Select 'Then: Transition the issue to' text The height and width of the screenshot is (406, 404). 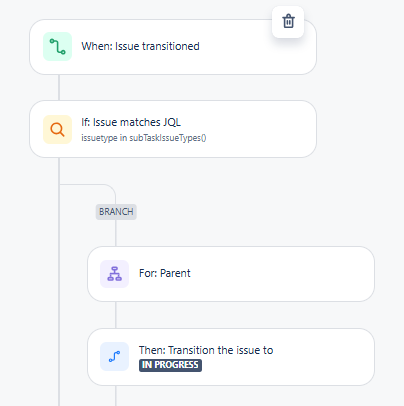206,350
